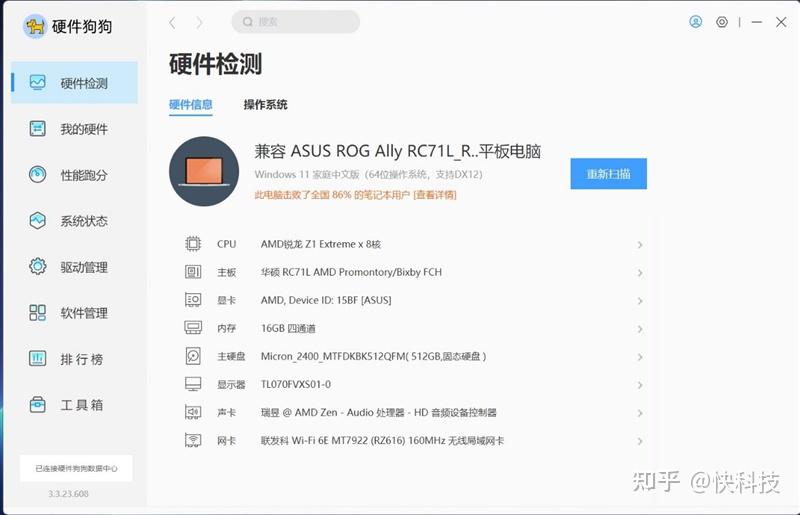Expand the 声卡 row chevron

[639, 413]
